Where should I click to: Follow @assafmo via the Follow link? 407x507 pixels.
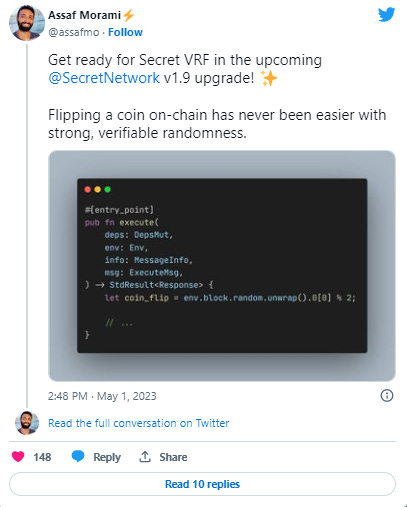coord(125,32)
